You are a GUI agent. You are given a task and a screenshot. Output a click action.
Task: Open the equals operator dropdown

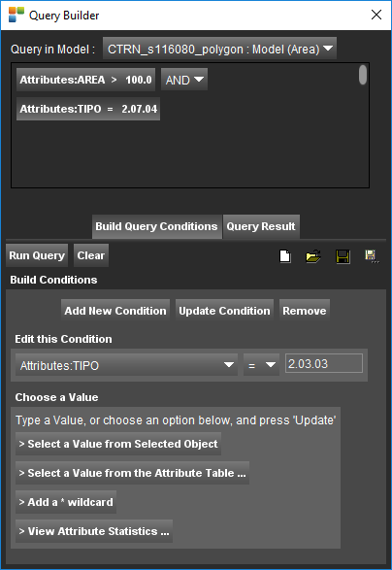coord(261,365)
